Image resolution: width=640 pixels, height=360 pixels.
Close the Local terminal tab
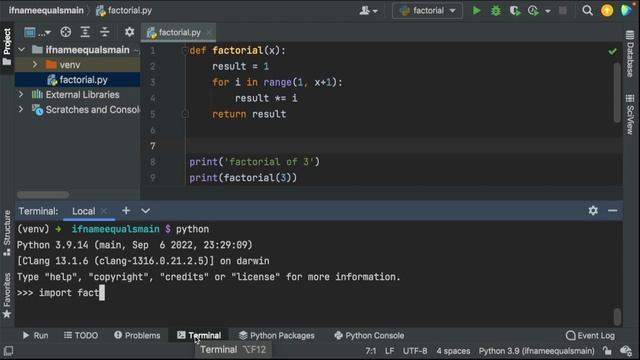point(104,211)
